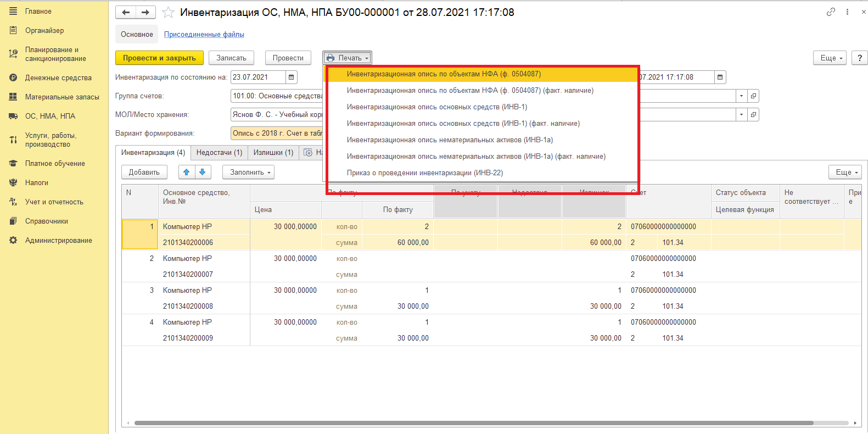Open the settings icon tab after Излишки

[x=308, y=152]
